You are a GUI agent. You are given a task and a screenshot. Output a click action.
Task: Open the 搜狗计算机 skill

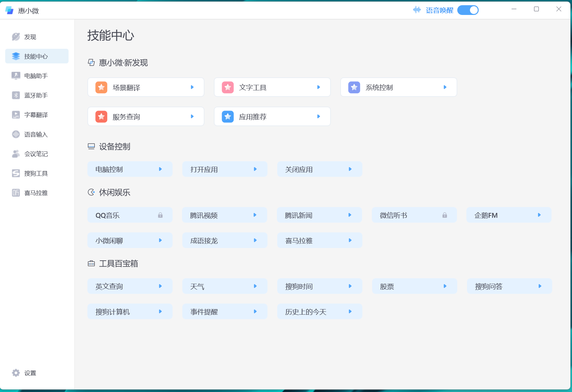pos(130,311)
